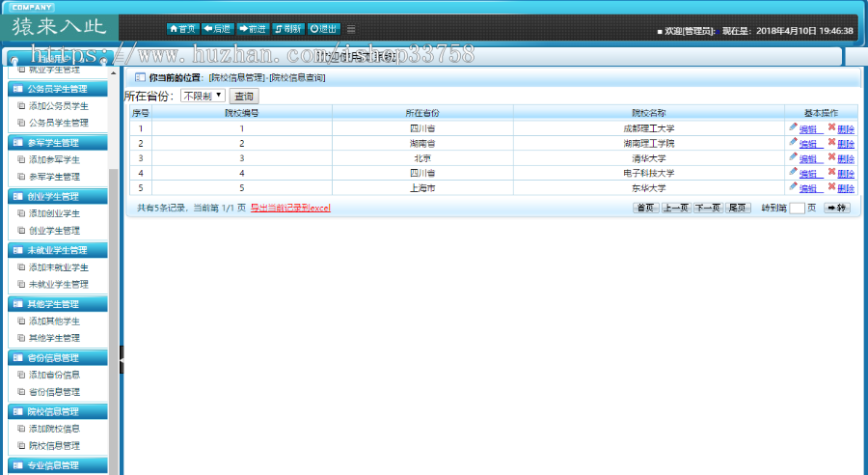Screen dimensions: 868x475
Task: Click the 上一页 previous page button
Action: pos(676,208)
